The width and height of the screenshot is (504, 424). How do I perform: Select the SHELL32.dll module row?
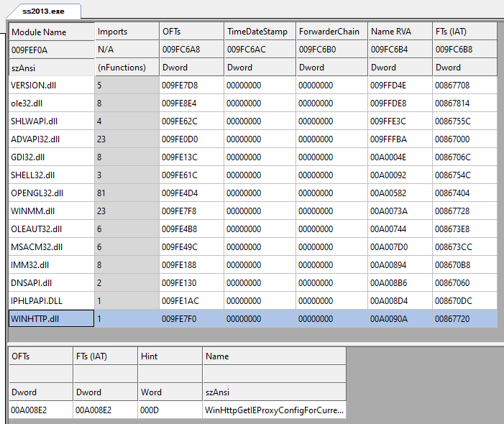(x=253, y=175)
